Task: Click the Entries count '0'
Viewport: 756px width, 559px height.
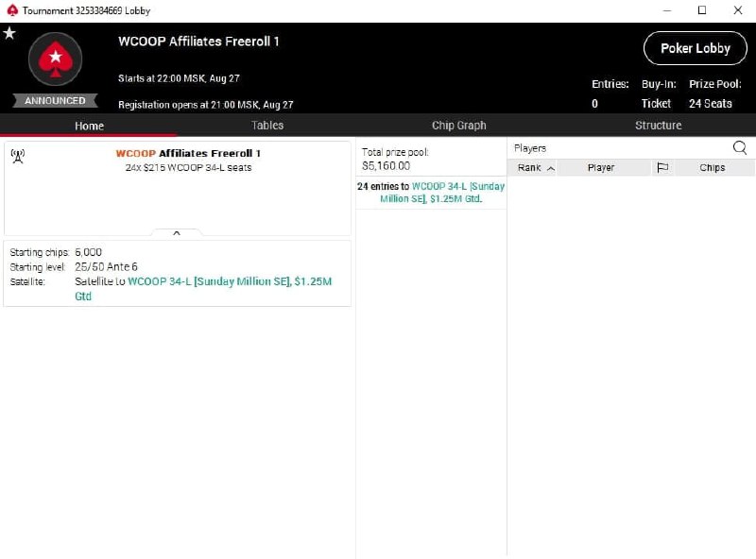Action: tap(594, 104)
